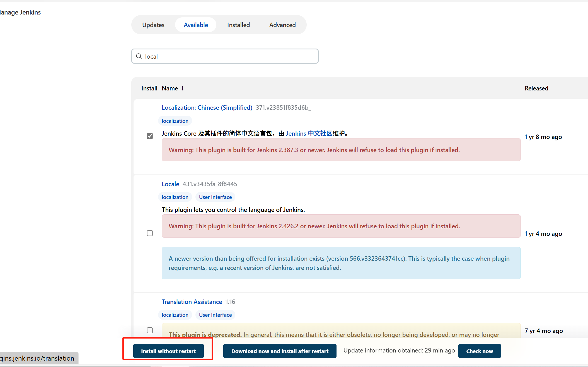
Task: Click Download now and install after restart
Action: coord(280,351)
